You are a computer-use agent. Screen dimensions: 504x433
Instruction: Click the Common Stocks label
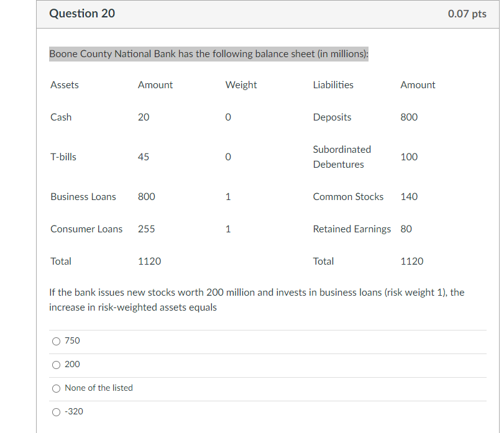coord(348,196)
